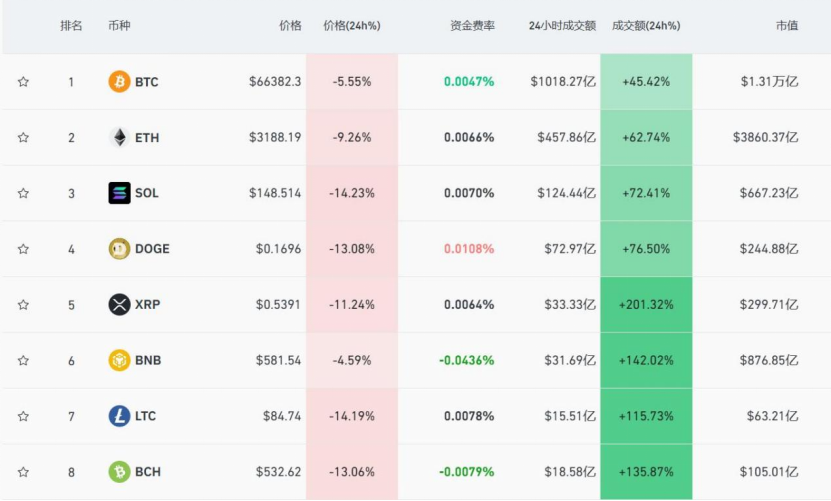Click the Ethereum diamond logo icon
831x501 pixels.
click(x=119, y=137)
